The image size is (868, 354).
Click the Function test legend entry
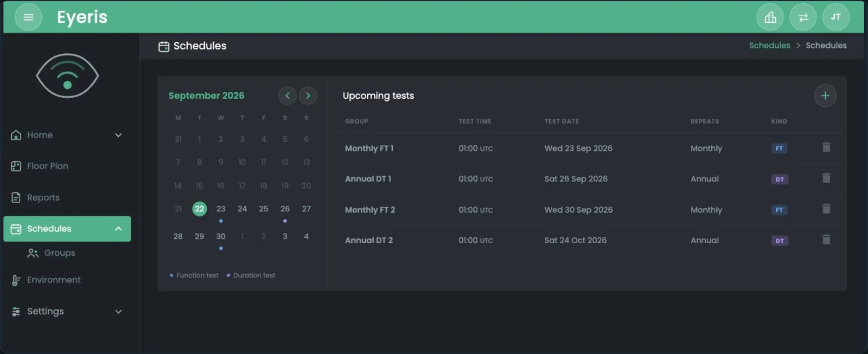(x=194, y=275)
